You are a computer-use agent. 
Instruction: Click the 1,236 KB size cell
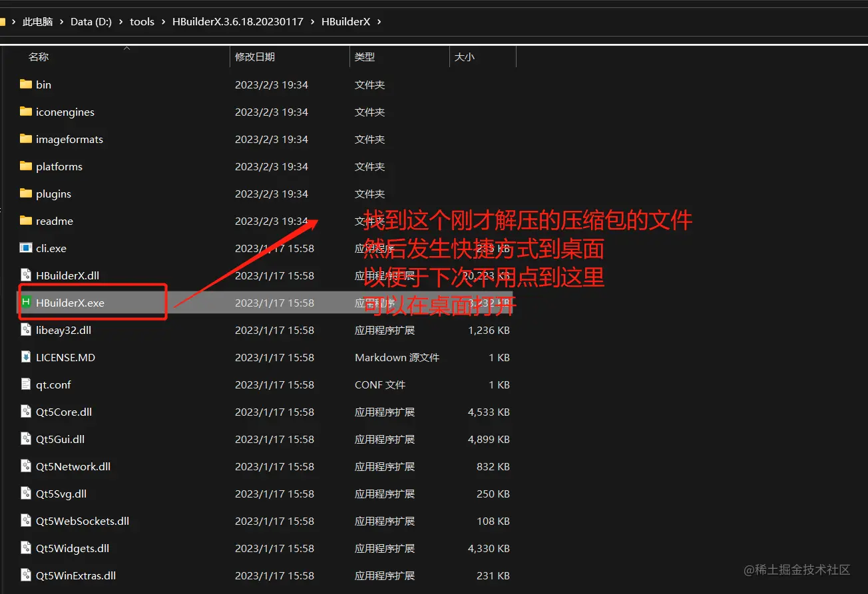(x=489, y=330)
